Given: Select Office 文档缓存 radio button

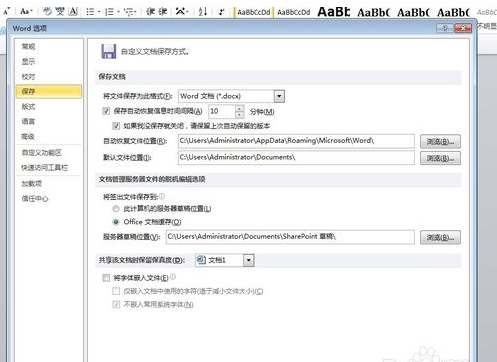Looking at the screenshot, I should point(116,222).
